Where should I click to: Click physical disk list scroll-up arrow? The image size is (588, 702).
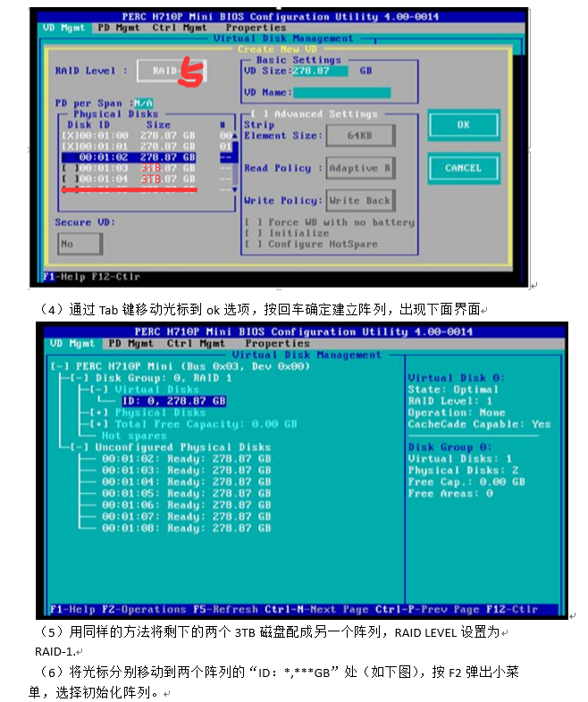click(235, 135)
